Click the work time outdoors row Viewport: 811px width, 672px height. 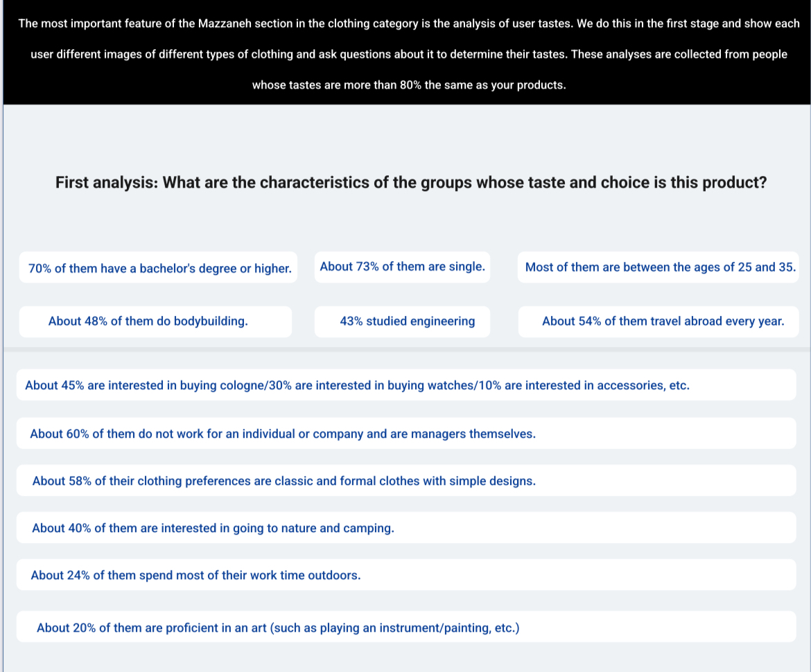195,575
